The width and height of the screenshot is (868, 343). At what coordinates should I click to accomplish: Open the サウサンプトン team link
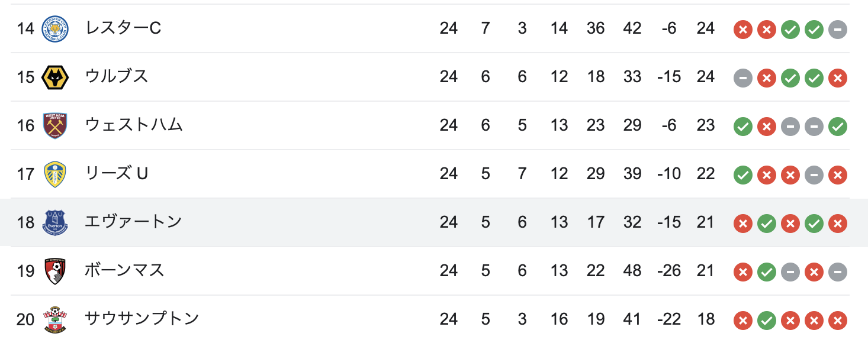(x=142, y=319)
